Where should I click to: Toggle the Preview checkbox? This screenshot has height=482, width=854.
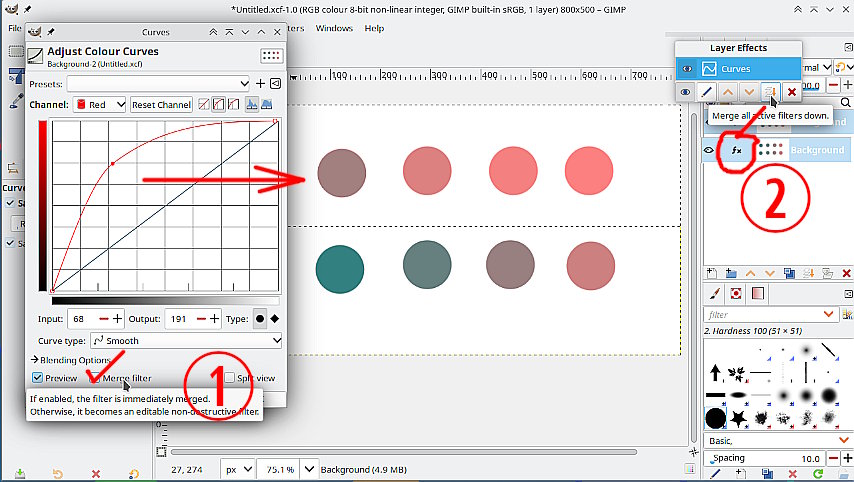(x=38, y=377)
